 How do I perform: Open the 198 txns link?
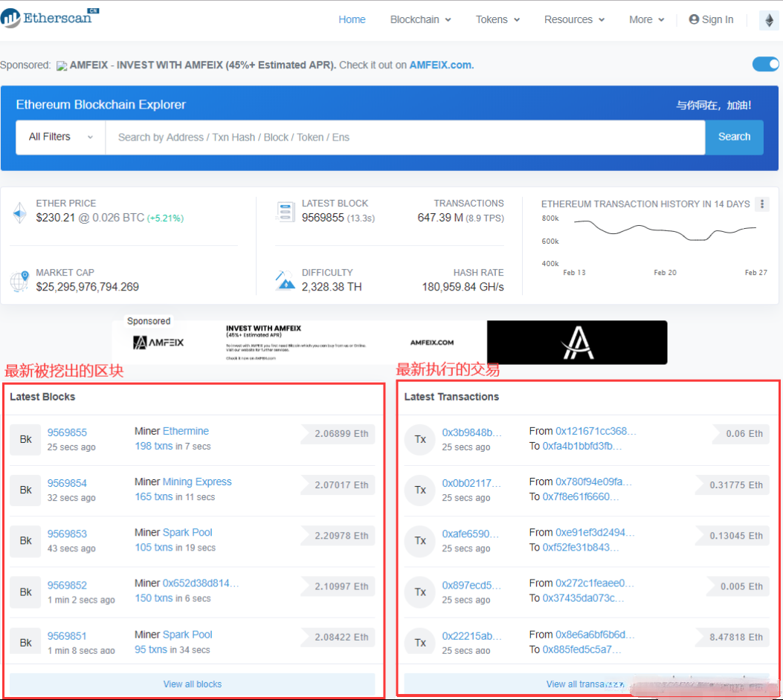click(154, 446)
